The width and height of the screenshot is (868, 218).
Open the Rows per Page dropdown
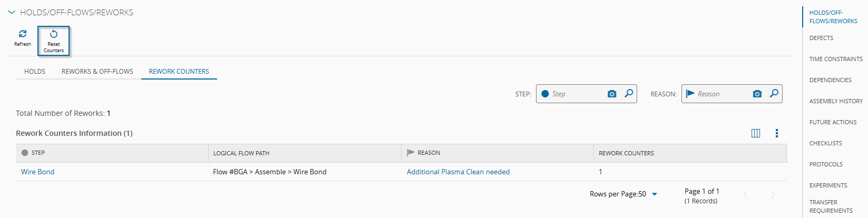click(x=655, y=194)
